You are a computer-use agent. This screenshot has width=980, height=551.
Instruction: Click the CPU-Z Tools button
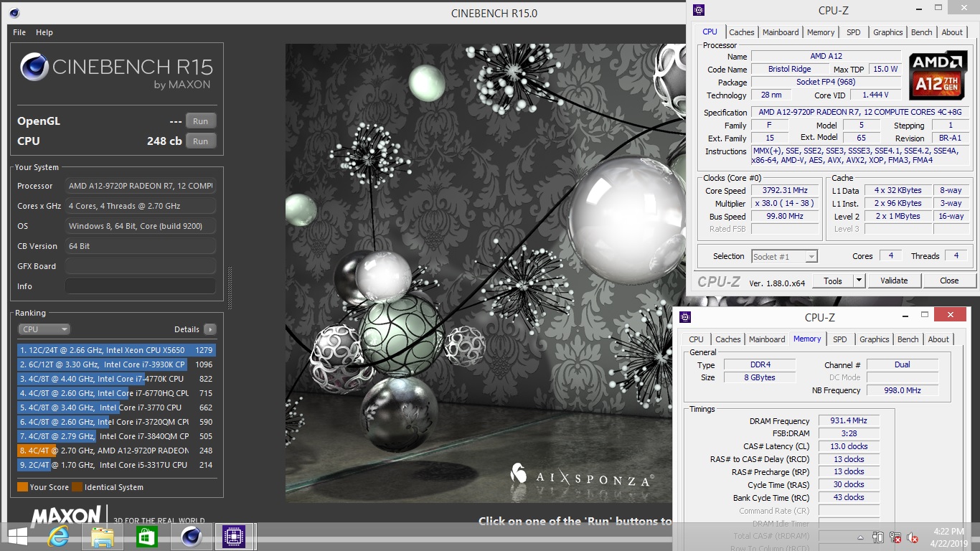point(833,281)
